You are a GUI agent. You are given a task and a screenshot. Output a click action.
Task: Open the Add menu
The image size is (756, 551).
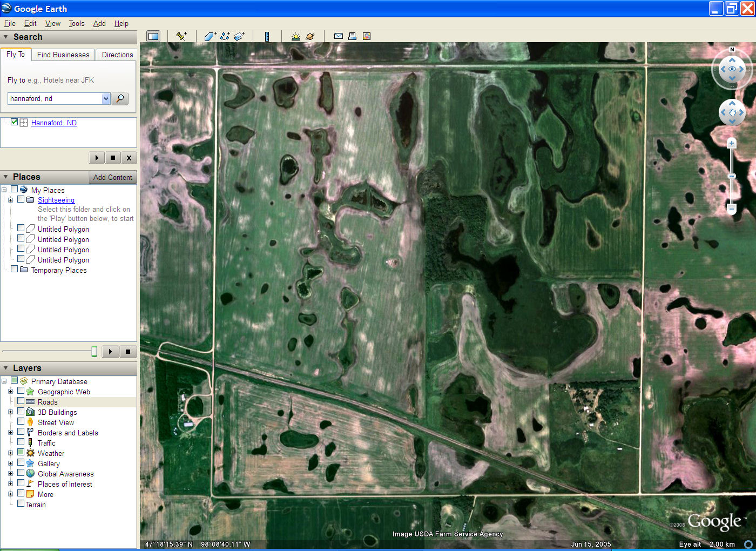[99, 23]
